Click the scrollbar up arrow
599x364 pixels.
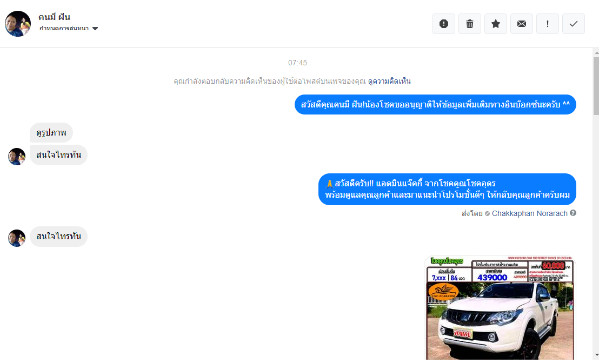coord(596,53)
